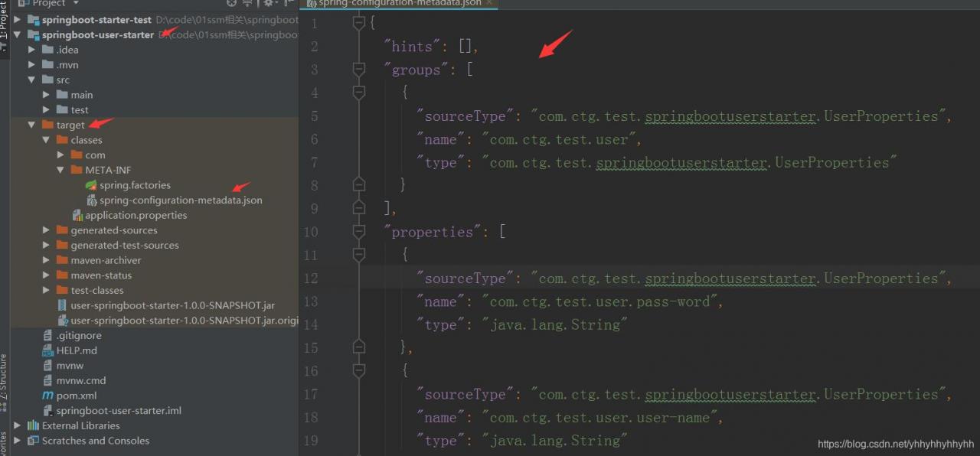Click the mvnw file icon
980x456 pixels.
[x=48, y=366]
